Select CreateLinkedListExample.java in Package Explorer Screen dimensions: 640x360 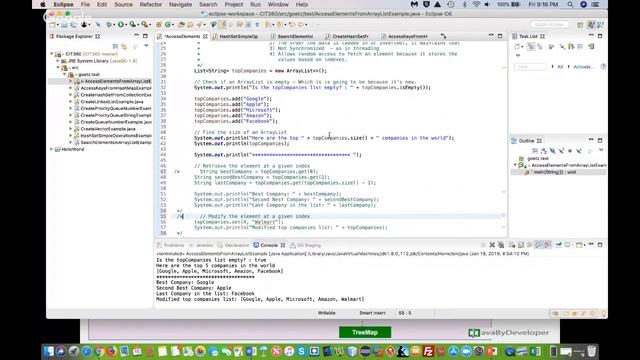(x=112, y=102)
